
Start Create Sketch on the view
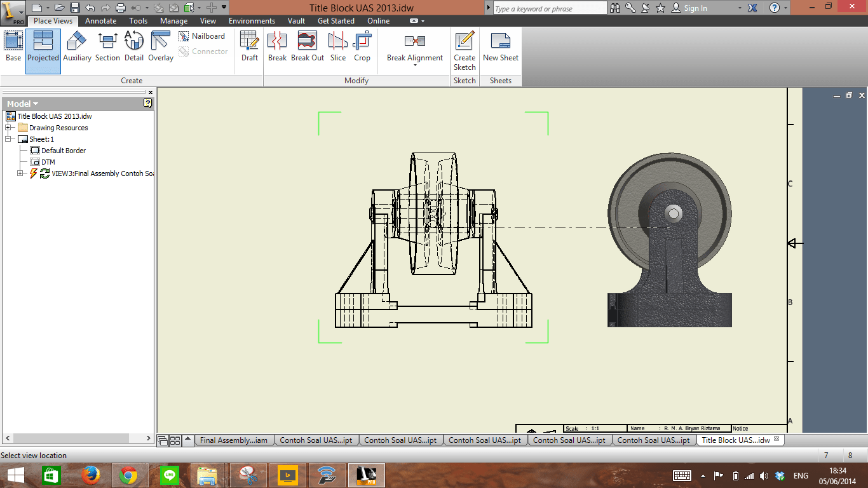click(465, 48)
